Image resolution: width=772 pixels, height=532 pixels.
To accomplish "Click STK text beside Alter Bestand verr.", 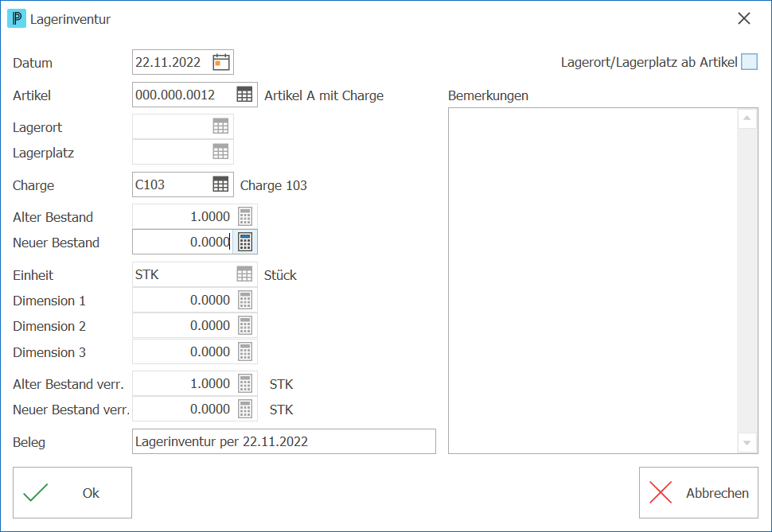I will click(x=281, y=384).
